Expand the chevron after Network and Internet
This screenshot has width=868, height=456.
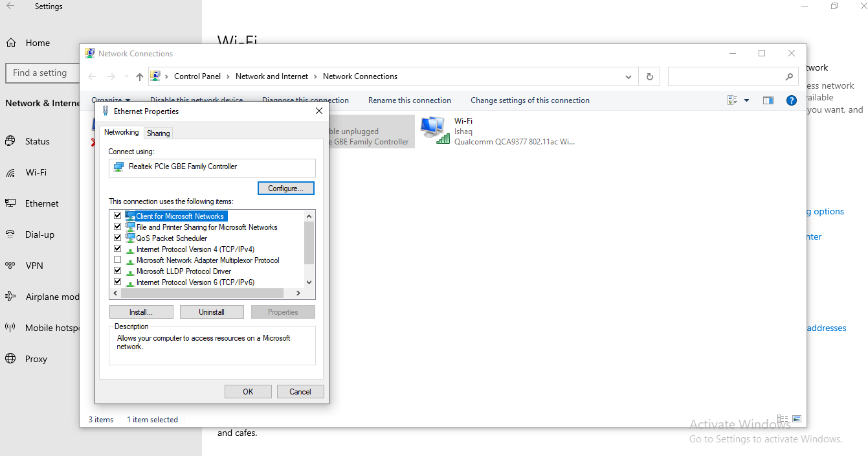316,76
